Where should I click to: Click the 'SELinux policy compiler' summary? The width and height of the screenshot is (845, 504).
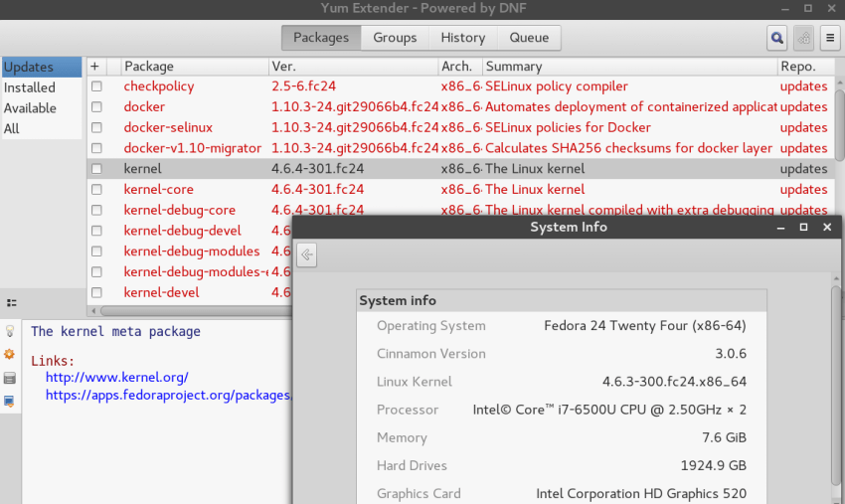(x=556, y=86)
